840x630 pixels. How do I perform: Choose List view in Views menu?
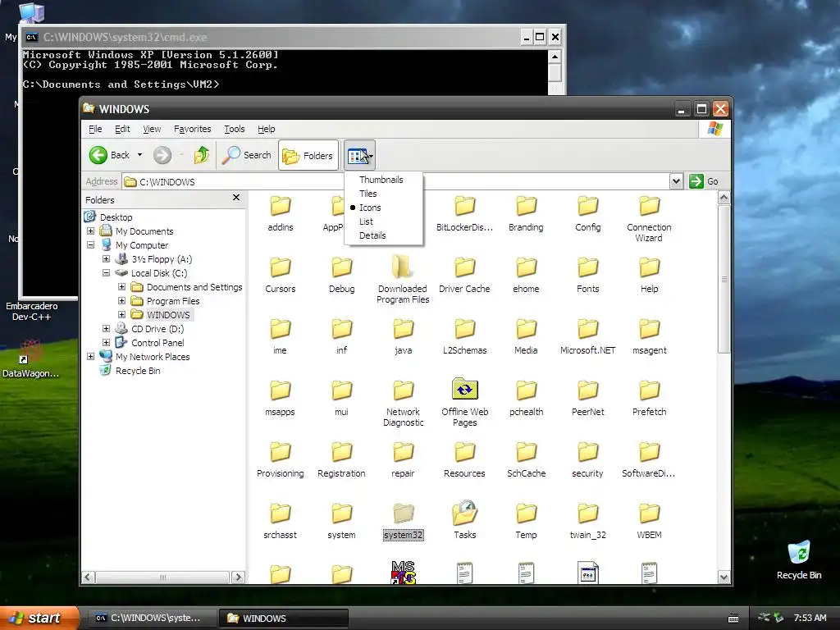pos(366,221)
